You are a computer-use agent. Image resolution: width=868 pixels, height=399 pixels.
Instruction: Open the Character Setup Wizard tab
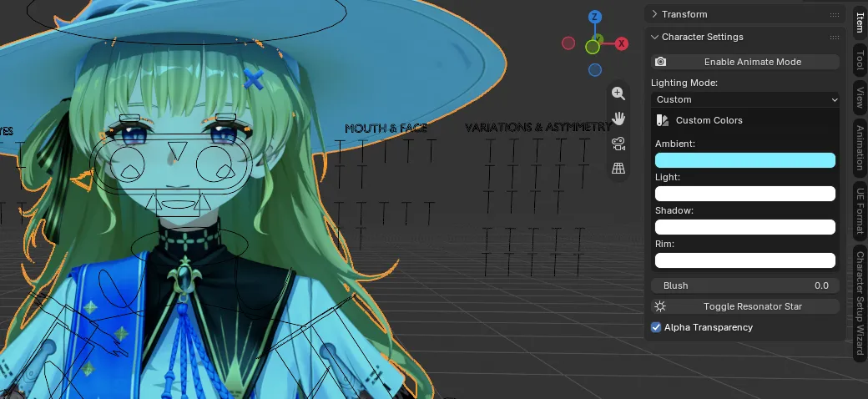pos(860,303)
